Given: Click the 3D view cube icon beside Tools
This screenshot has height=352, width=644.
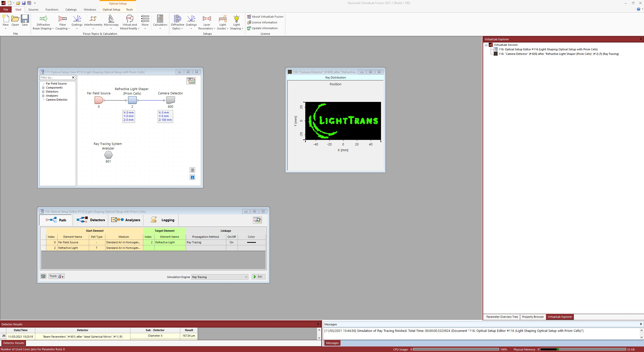Looking at the screenshot, I should 43,276.
